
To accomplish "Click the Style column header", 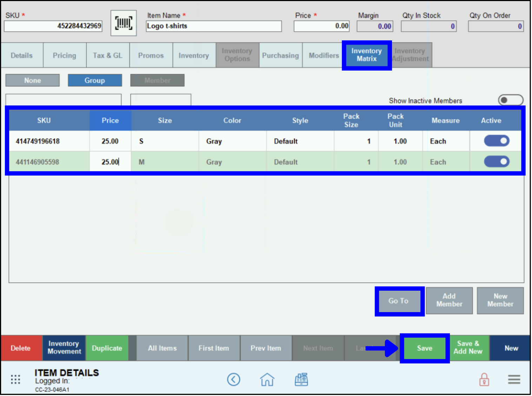I will (x=300, y=120).
